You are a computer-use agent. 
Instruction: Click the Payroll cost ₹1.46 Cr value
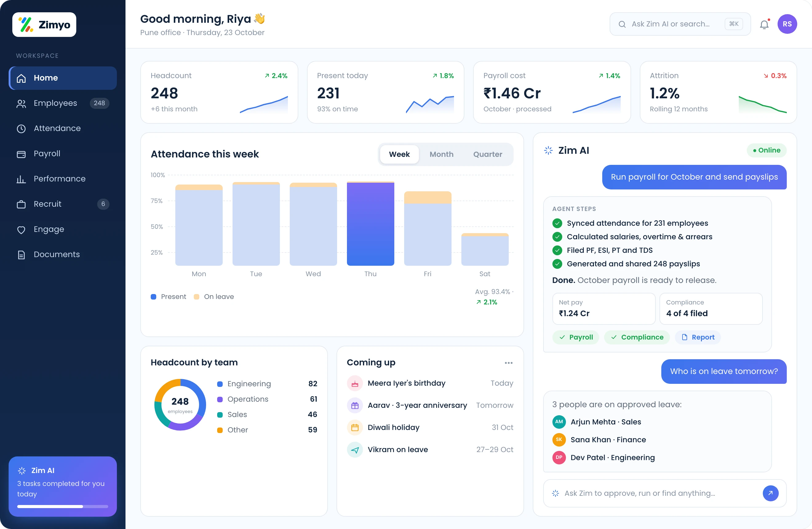[512, 93]
